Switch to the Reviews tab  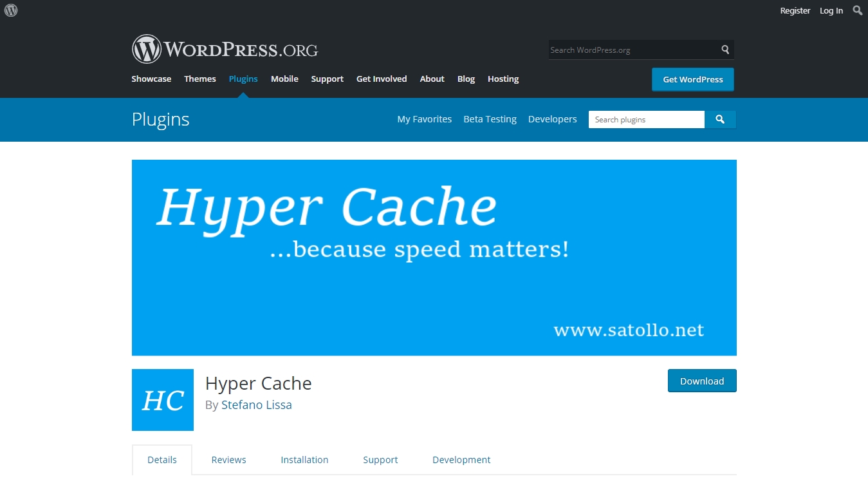point(229,460)
